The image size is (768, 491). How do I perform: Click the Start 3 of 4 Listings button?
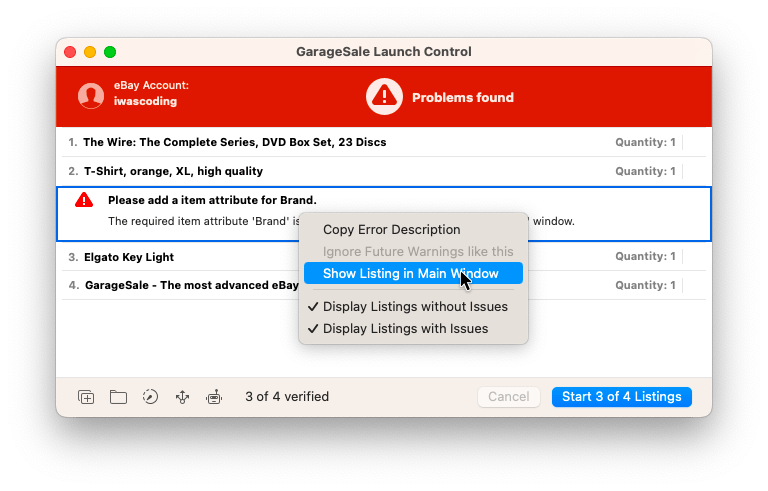tap(622, 397)
